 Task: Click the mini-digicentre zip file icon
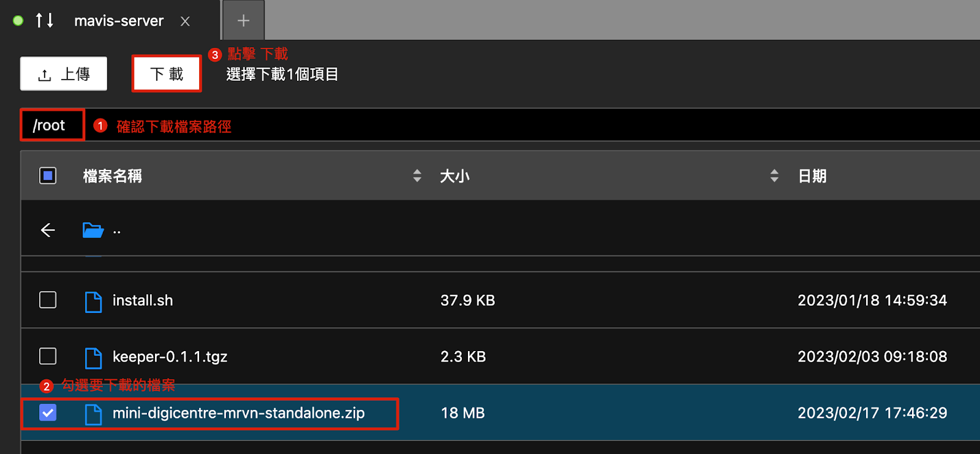[93, 414]
